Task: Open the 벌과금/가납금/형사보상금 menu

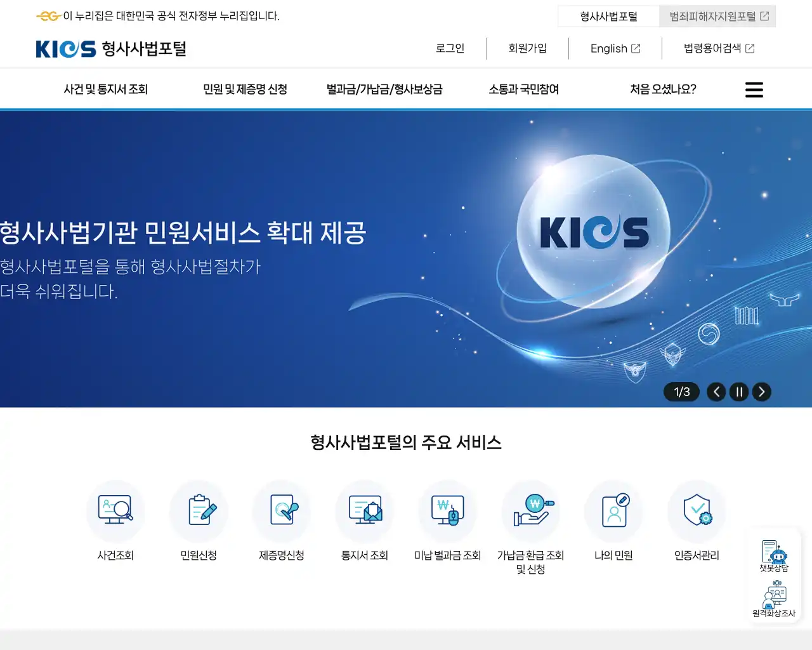Action: point(384,90)
